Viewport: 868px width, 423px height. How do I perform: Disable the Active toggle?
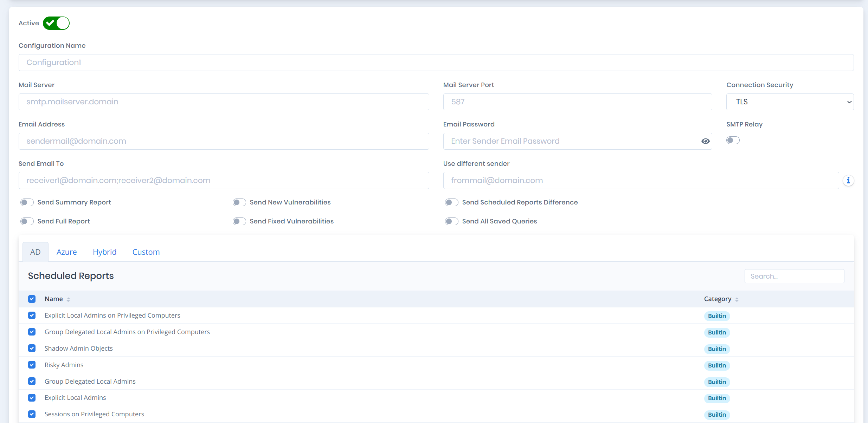56,23
